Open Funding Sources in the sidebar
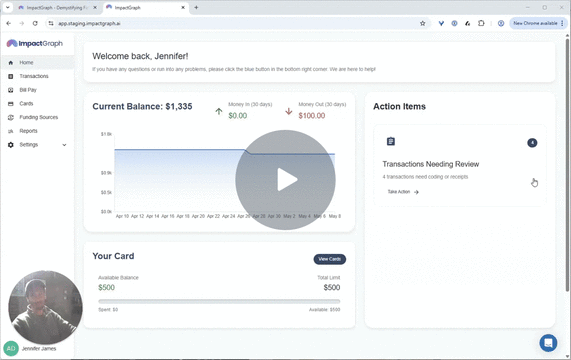571x360 pixels. (38, 117)
